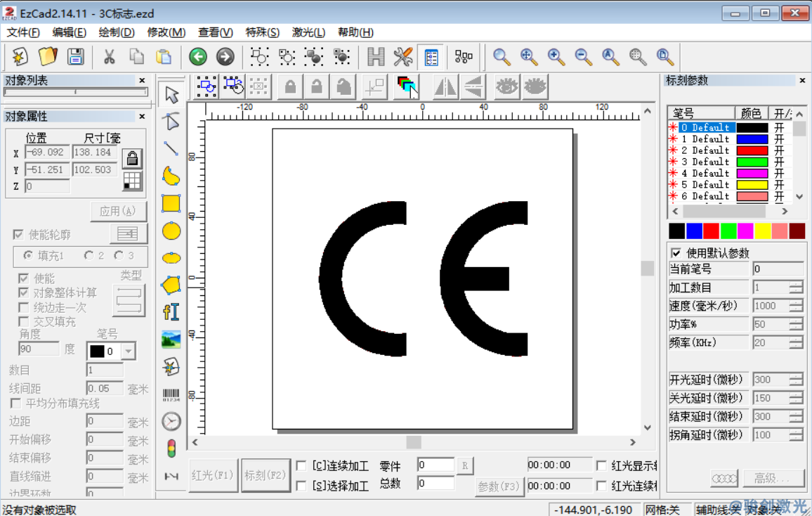Viewport: 812px width, 516px height.
Task: Toggle the 对象整体计算 checkbox
Action: point(23,292)
